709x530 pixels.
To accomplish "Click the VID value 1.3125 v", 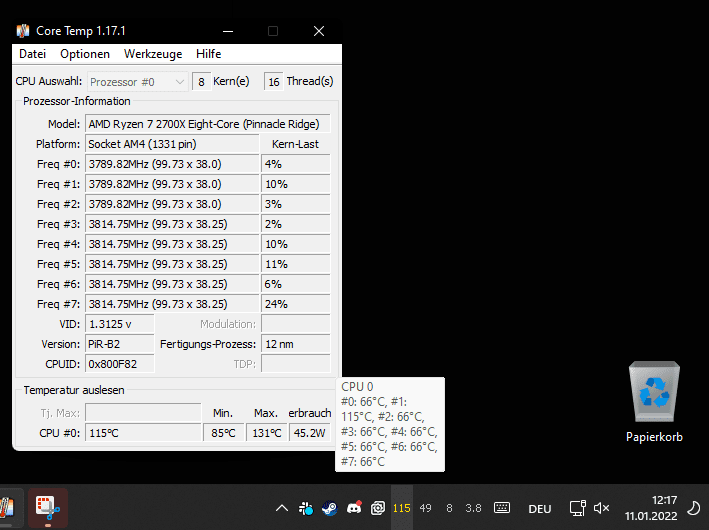I will pos(120,324).
